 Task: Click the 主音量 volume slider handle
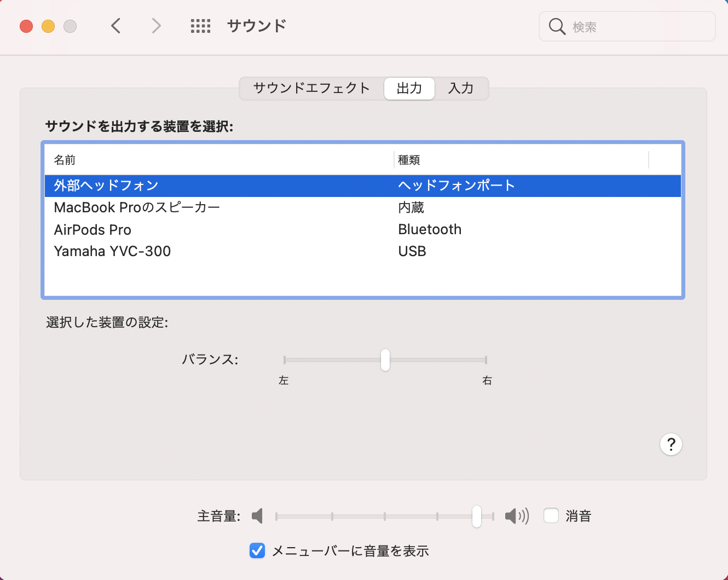click(x=477, y=516)
